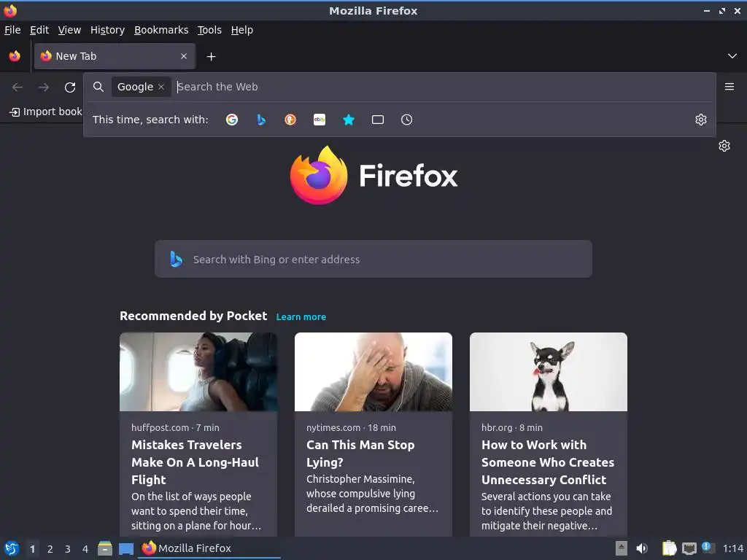747x560 pixels.
Task: Search this time with Google icon
Action: tap(232, 120)
